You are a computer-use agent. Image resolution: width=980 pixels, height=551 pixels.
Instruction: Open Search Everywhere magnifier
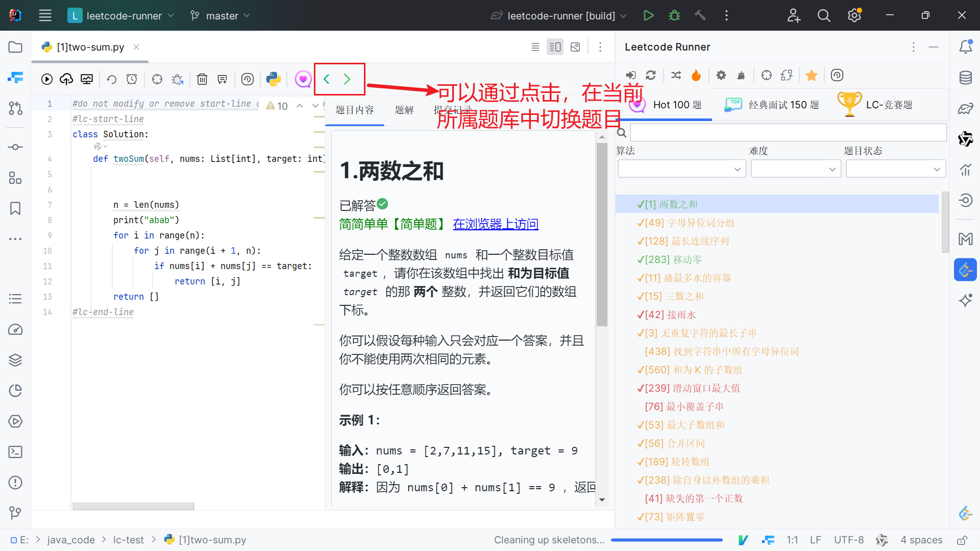824,15
